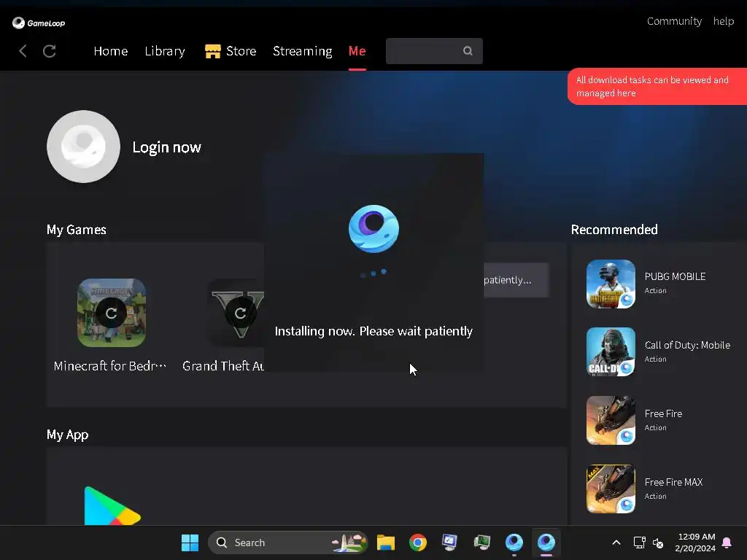Open the Home tab
Screen dimensions: 747x560
click(x=111, y=51)
